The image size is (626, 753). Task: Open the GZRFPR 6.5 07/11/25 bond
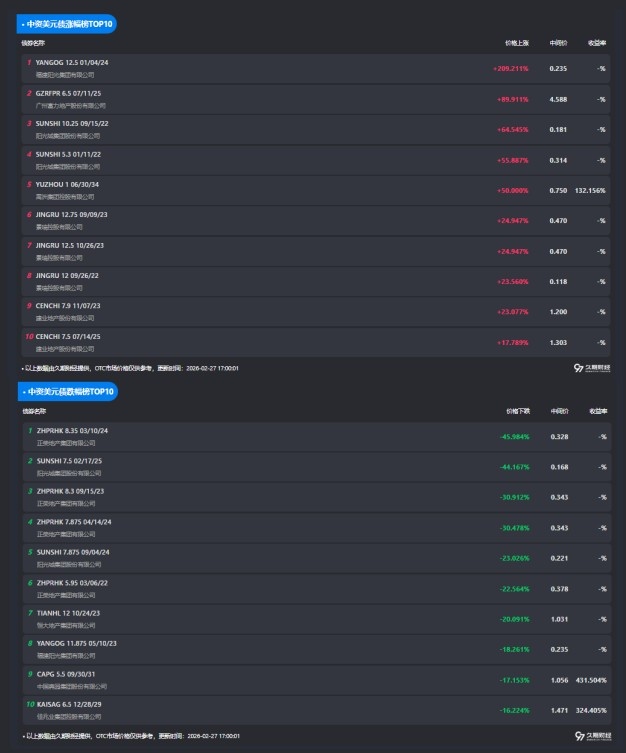click(68, 93)
